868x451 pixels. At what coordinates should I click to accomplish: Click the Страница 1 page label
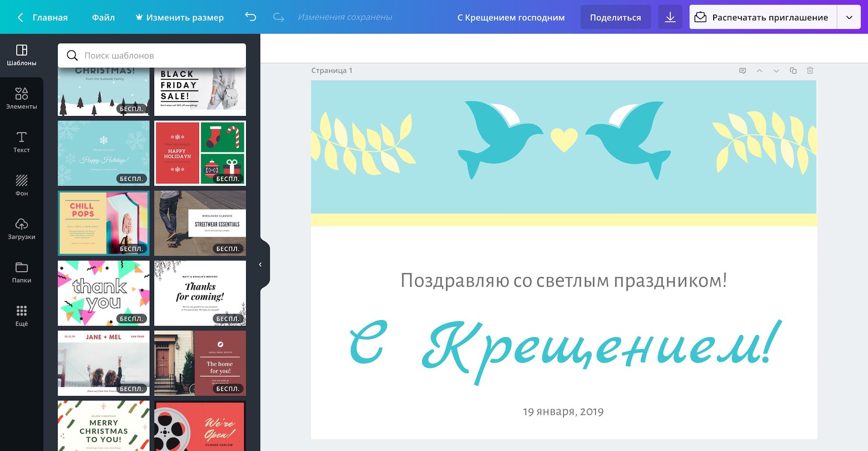(x=331, y=71)
